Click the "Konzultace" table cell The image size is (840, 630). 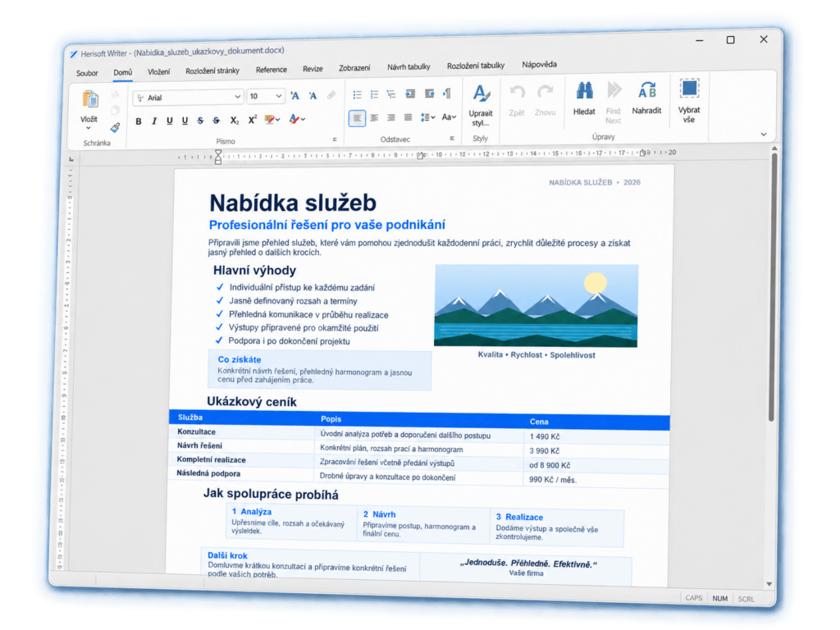coord(197,431)
